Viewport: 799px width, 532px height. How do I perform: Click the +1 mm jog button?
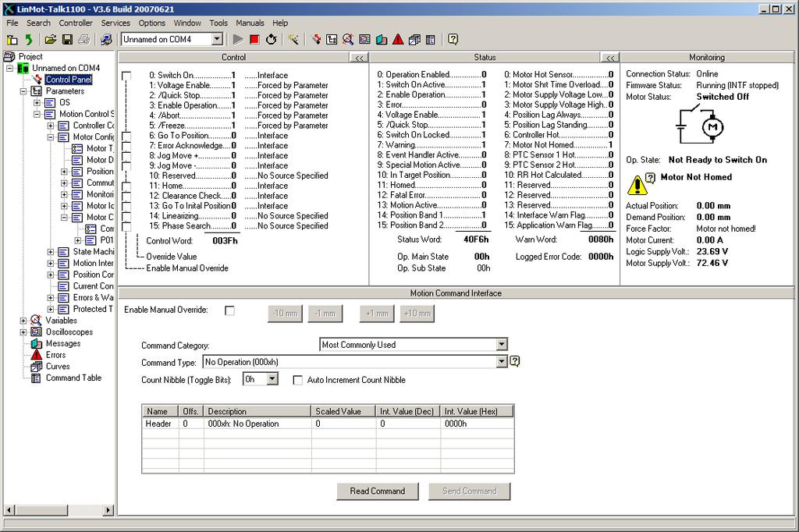coord(377,314)
